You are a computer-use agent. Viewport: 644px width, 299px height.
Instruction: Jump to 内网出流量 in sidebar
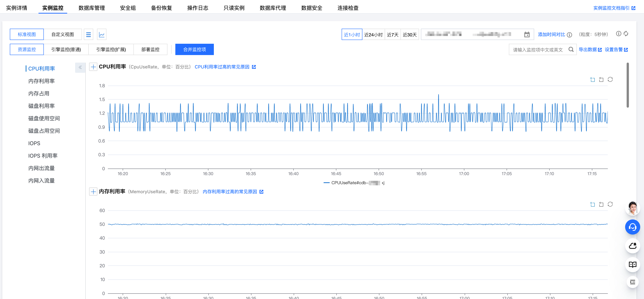pos(41,168)
